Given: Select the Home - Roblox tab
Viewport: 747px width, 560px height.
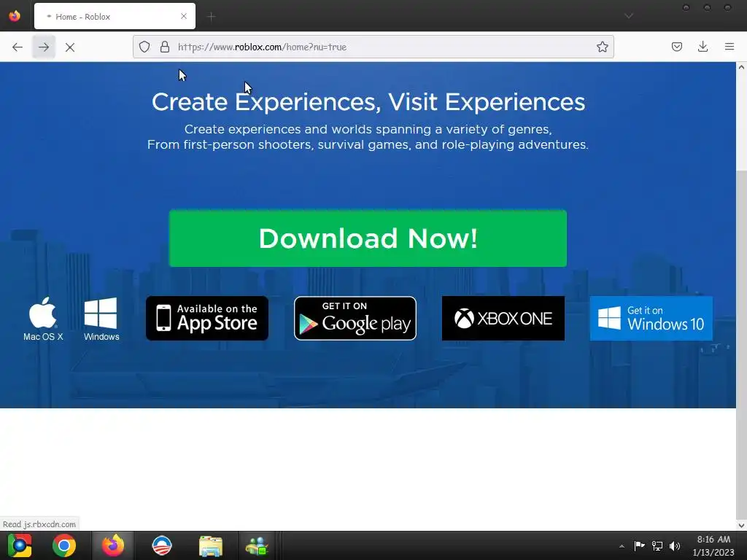Looking at the screenshot, I should [x=115, y=17].
